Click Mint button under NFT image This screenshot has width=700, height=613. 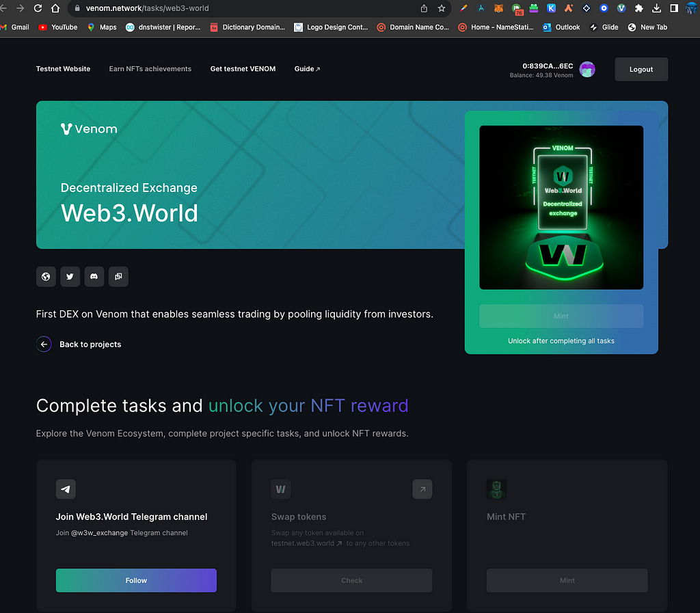click(x=561, y=316)
